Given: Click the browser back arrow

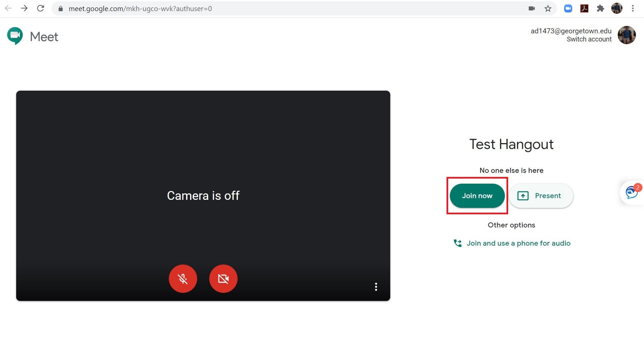Looking at the screenshot, I should [x=8, y=8].
